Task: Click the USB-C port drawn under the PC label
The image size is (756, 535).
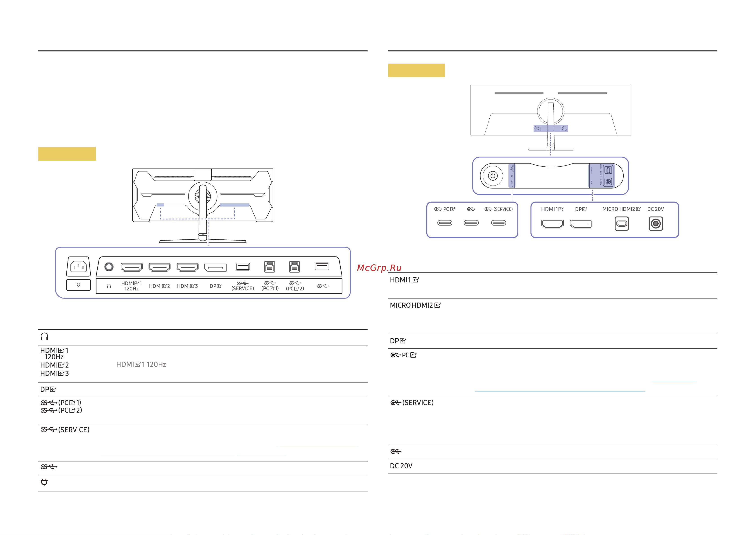Action: [x=445, y=223]
